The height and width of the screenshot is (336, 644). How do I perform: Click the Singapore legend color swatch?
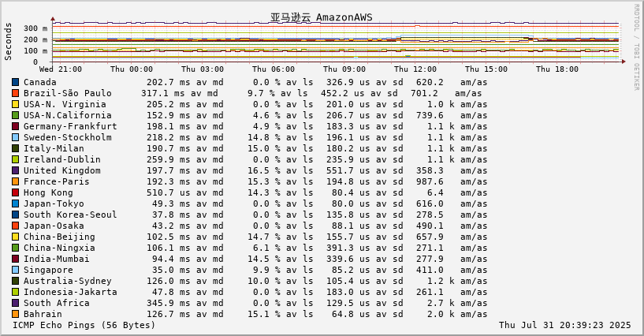[x=16, y=270]
